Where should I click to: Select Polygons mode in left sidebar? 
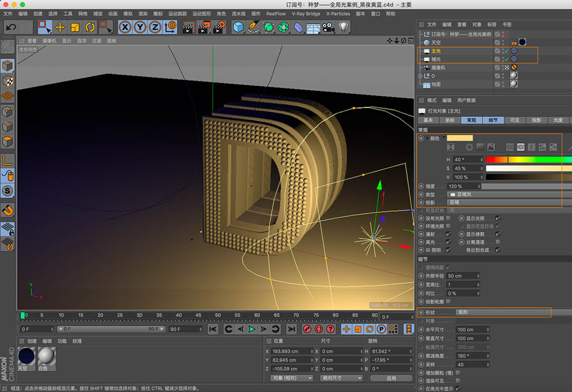[x=7, y=142]
